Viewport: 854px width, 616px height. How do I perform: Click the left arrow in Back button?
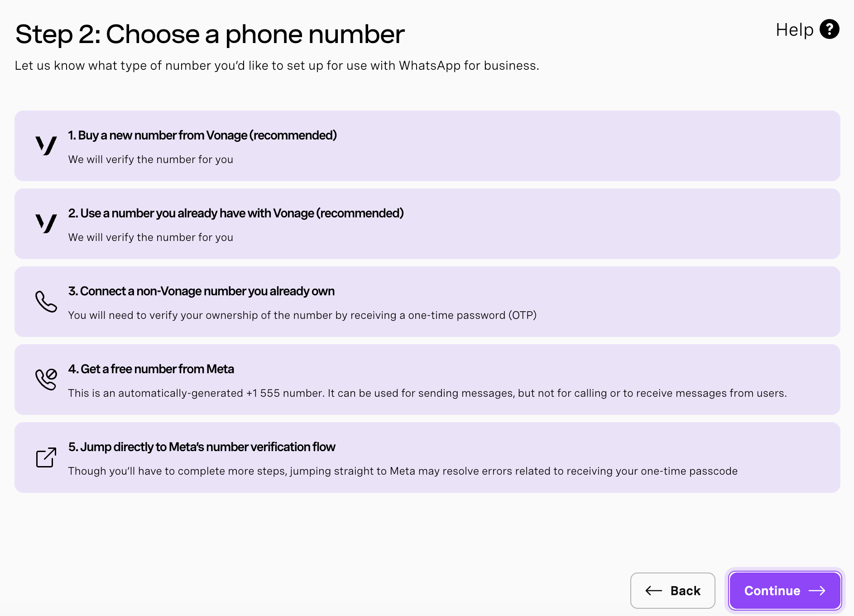click(x=653, y=591)
